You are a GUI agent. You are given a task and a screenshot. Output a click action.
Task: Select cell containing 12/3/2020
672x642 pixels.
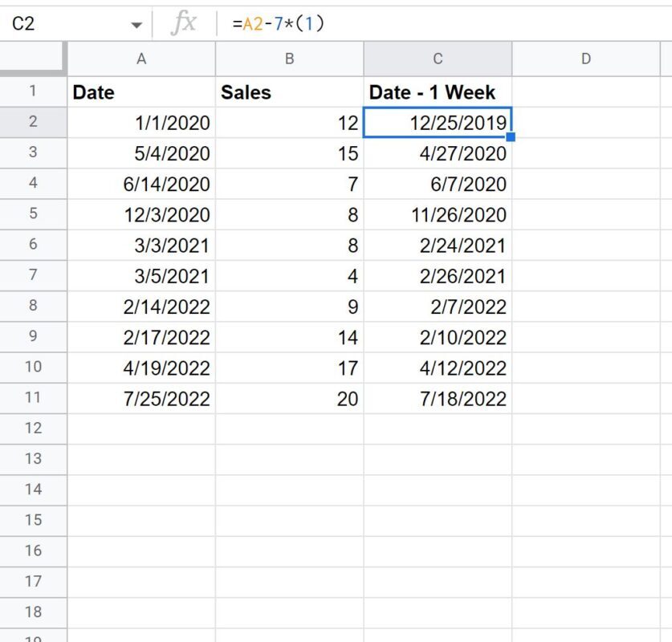pos(141,214)
